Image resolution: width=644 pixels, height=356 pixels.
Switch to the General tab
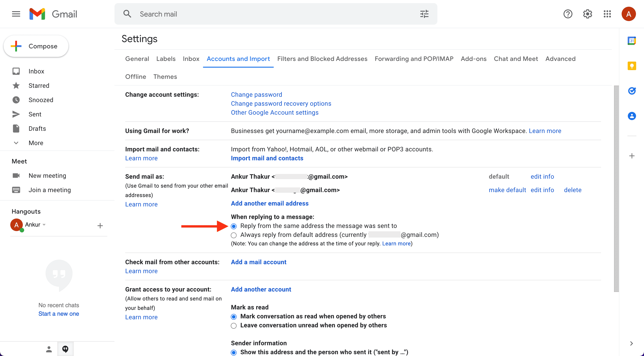tap(137, 59)
